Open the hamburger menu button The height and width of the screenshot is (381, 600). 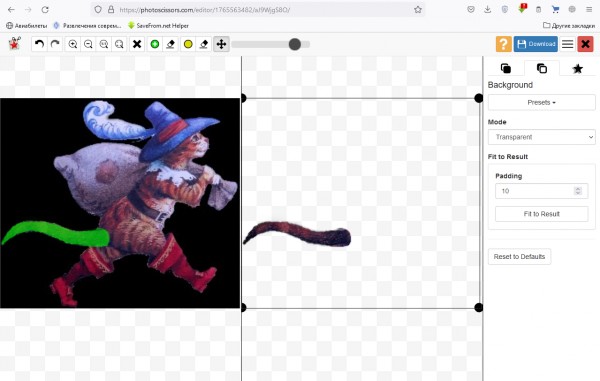click(x=567, y=44)
